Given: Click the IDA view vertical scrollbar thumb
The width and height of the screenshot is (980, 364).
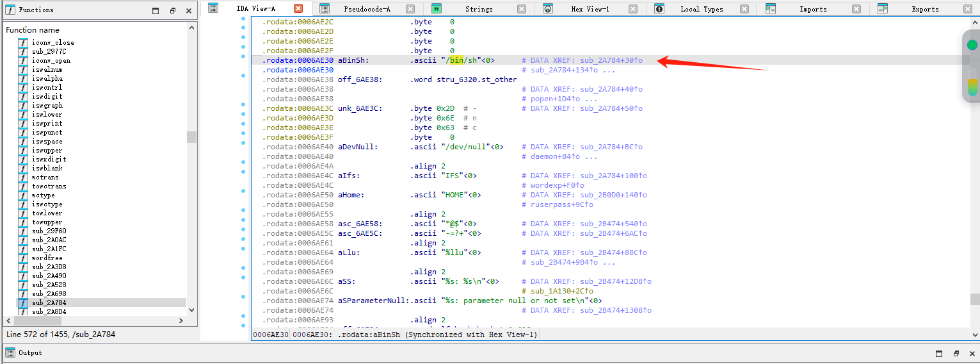Looking at the screenshot, I should [x=974, y=299].
